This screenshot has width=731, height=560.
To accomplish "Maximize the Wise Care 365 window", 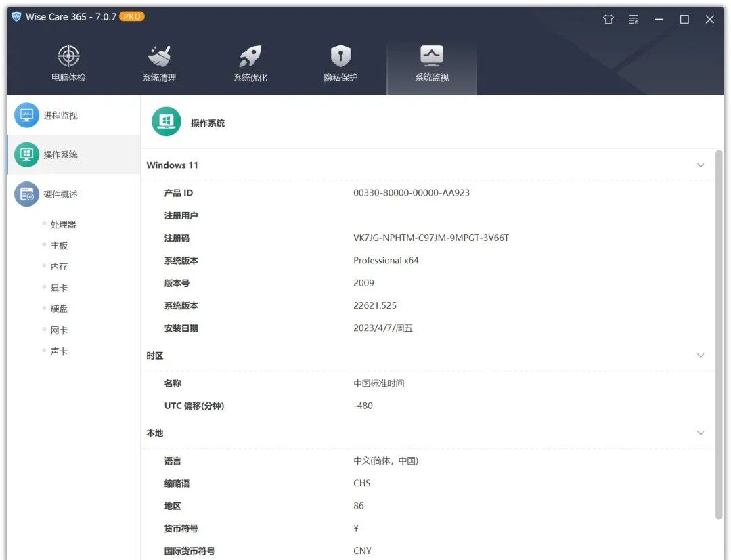I will tap(684, 19).
